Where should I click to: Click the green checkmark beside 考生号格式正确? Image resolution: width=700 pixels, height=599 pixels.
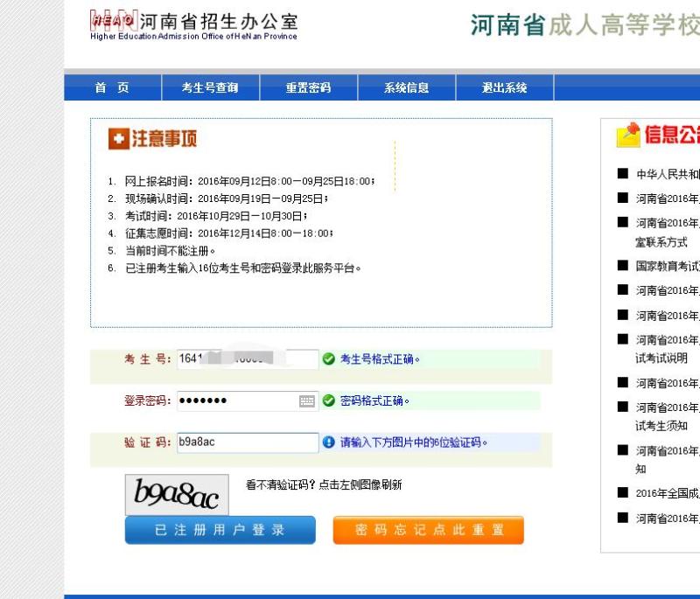(329, 359)
